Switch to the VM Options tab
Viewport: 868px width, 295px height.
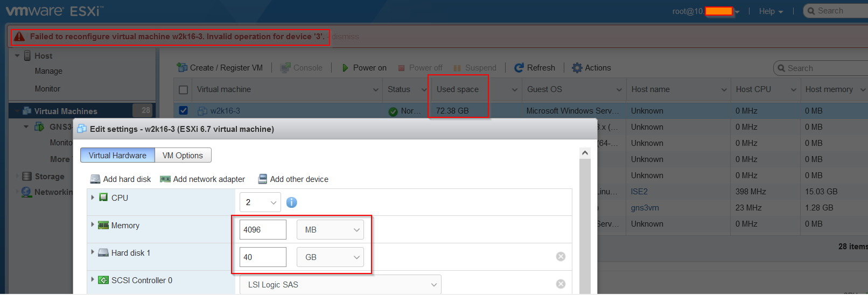click(x=183, y=155)
